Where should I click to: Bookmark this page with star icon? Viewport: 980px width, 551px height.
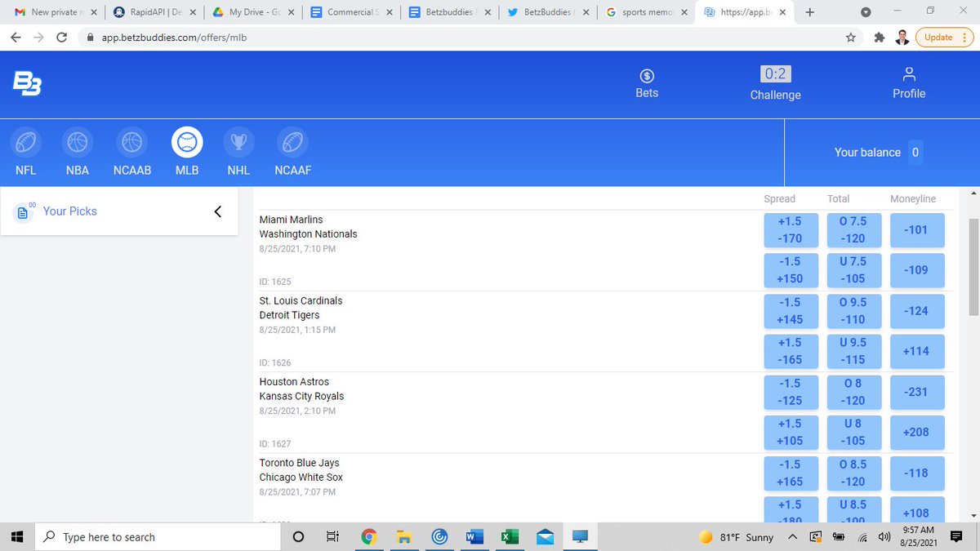[851, 38]
